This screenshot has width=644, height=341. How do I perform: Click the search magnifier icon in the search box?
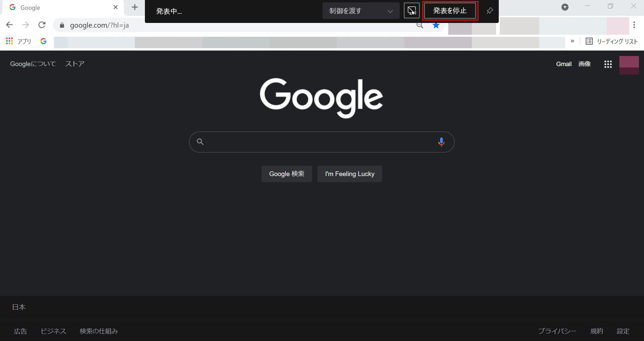point(200,142)
